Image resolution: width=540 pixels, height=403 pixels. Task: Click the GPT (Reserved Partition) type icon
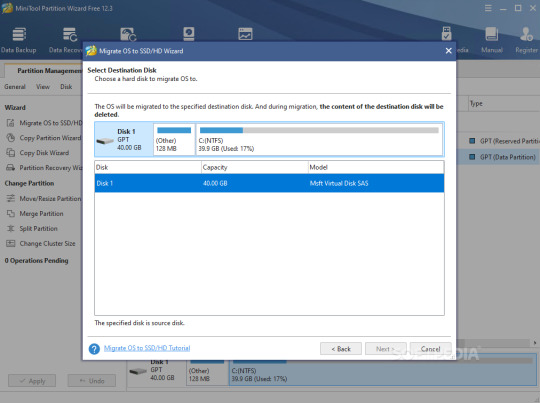472,141
